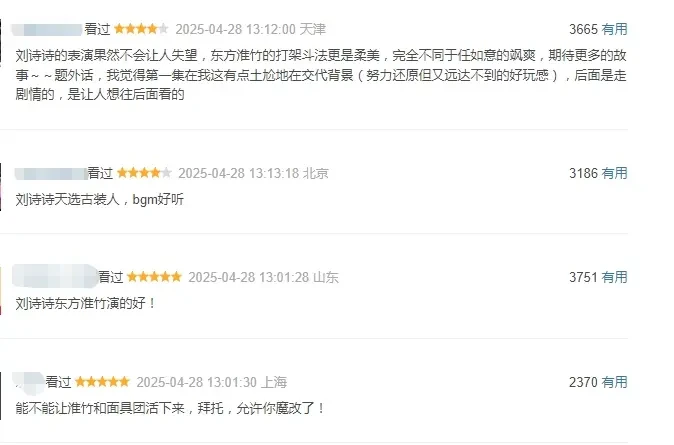Open blurred username of the Beijing reviewer
The height and width of the screenshot is (445, 674).
click(51, 174)
